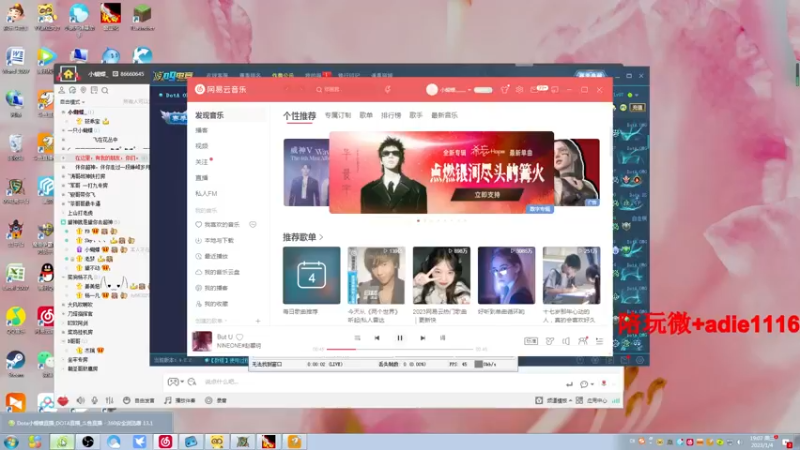The height and width of the screenshot is (450, 800).
Task: Start heartbeat mode icon beside 我喜欢的音乐
Action: (x=253, y=224)
